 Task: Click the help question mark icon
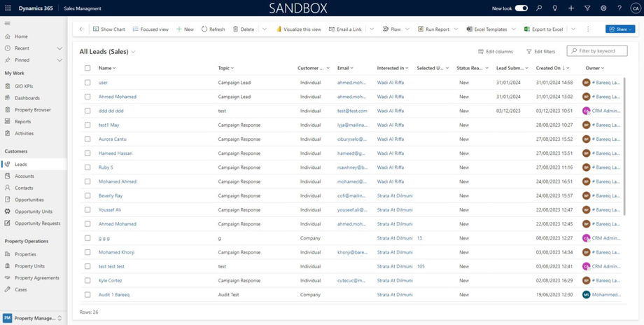pyautogui.click(x=619, y=8)
